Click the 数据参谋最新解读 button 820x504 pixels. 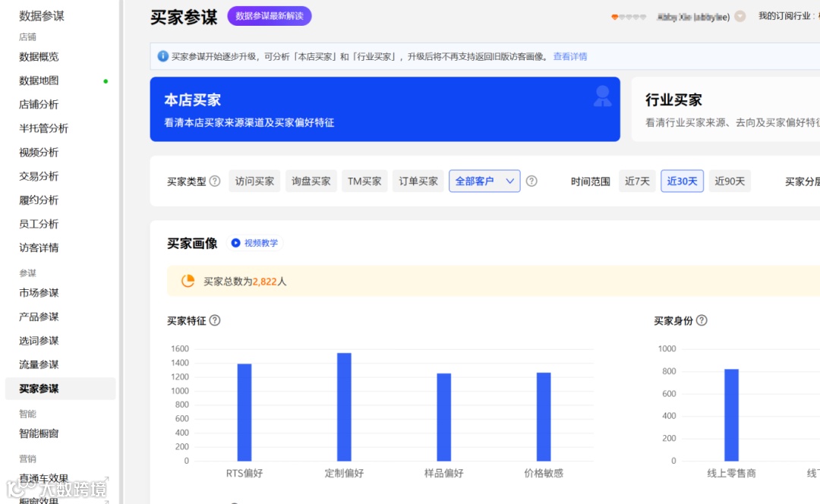270,15
